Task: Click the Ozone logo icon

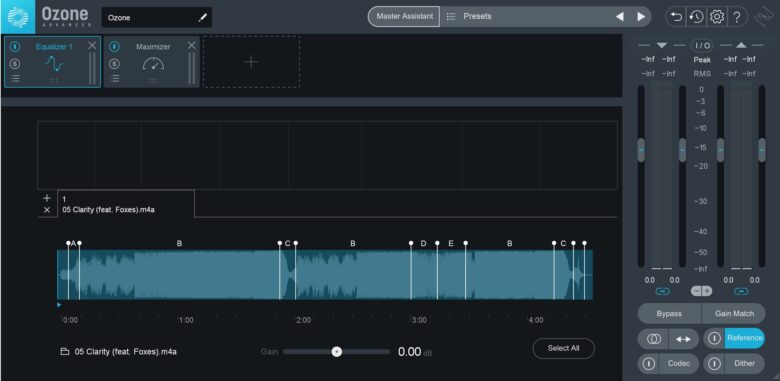Action: click(x=17, y=16)
